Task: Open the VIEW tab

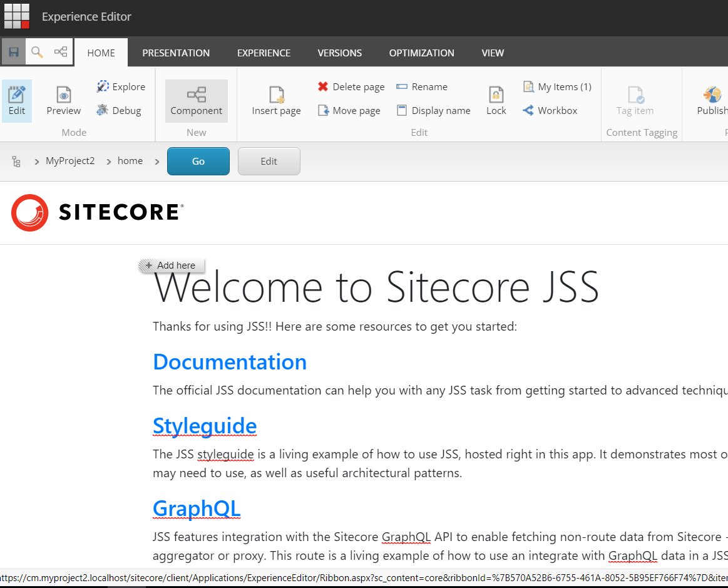Action: [x=493, y=53]
